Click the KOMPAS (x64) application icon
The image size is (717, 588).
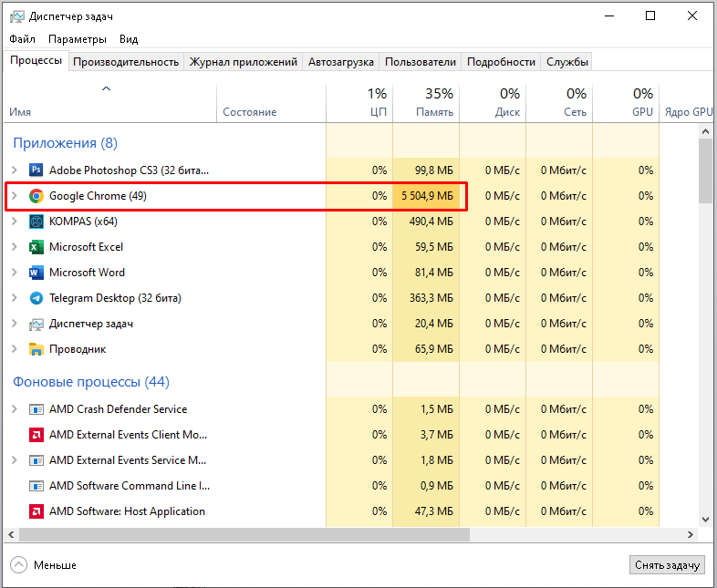click(x=36, y=222)
